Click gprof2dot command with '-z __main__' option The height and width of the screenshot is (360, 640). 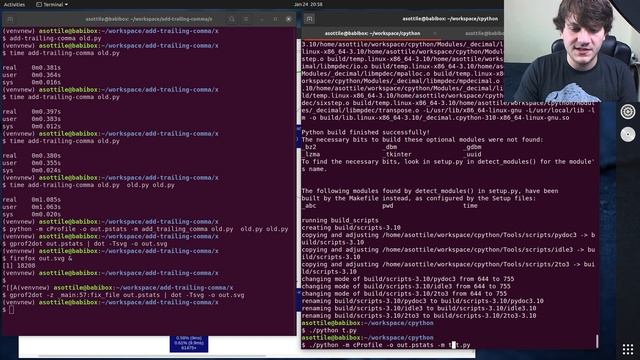coord(127,295)
